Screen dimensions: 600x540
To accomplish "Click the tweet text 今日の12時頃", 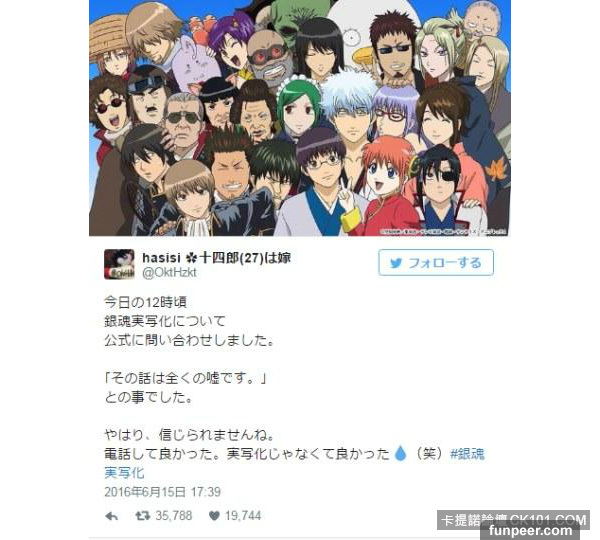I will pos(145,302).
